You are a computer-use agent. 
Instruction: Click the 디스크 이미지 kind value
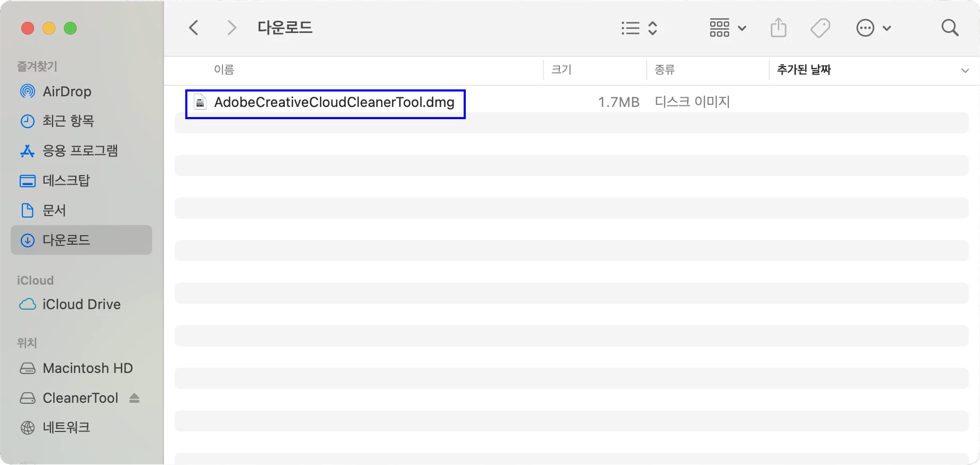pyautogui.click(x=692, y=102)
